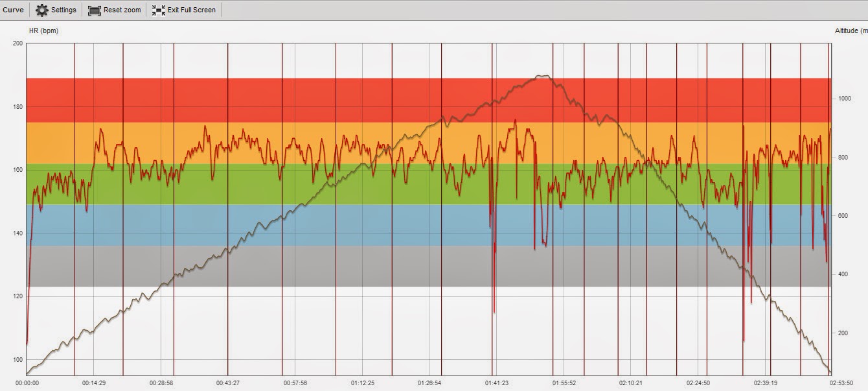Screen dimensions: 868x391
Task: Click the 200 value on Altitude axis
Action: [842, 333]
